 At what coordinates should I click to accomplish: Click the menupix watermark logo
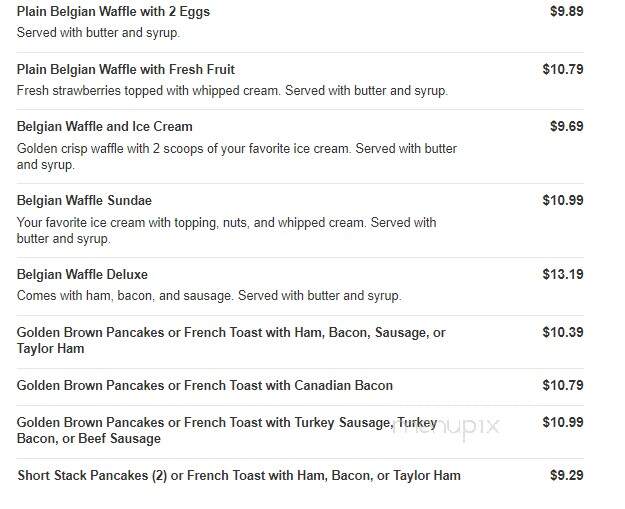(x=446, y=428)
